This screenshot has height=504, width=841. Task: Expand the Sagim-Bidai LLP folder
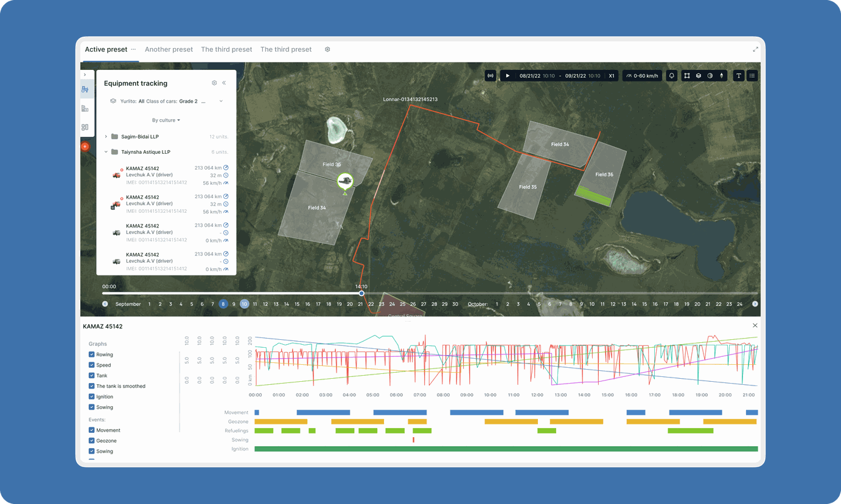click(106, 137)
